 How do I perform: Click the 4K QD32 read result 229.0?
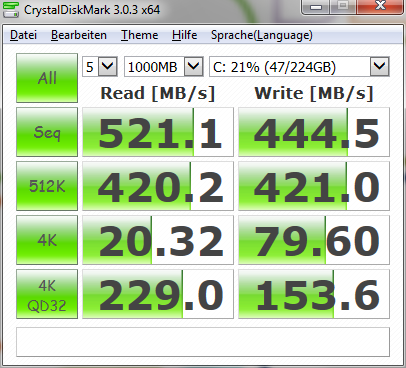tap(158, 294)
